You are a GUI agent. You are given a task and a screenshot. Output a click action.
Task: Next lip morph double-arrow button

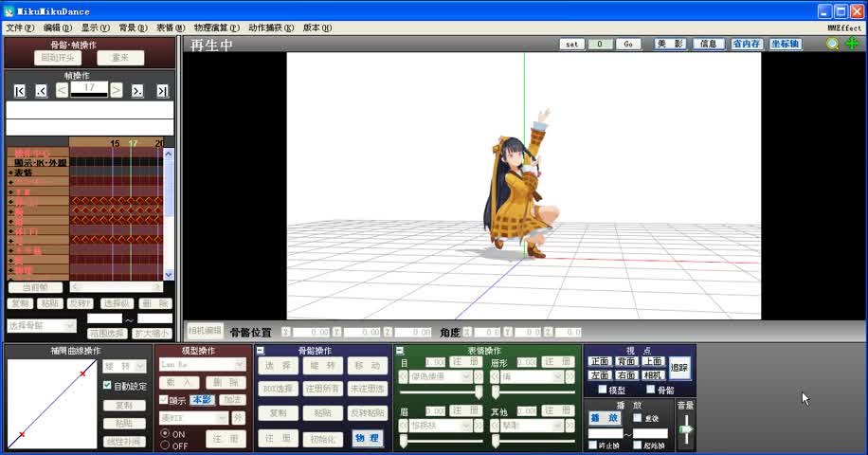(x=570, y=377)
